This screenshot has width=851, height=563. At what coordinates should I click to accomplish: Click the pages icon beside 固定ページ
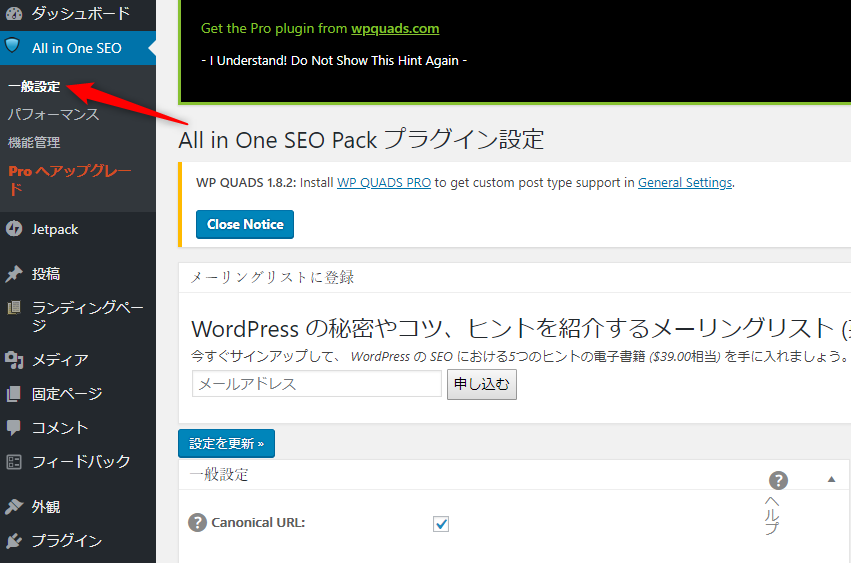click(x=14, y=394)
